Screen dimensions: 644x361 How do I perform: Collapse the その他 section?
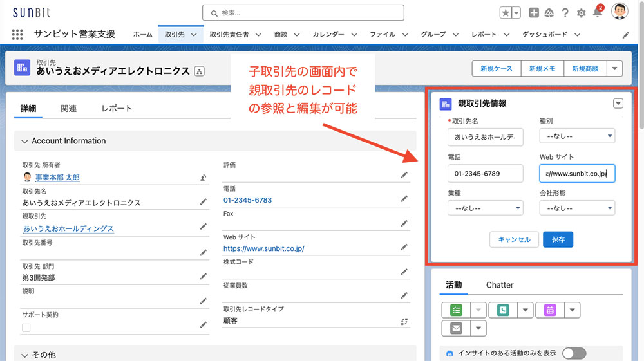(24, 355)
